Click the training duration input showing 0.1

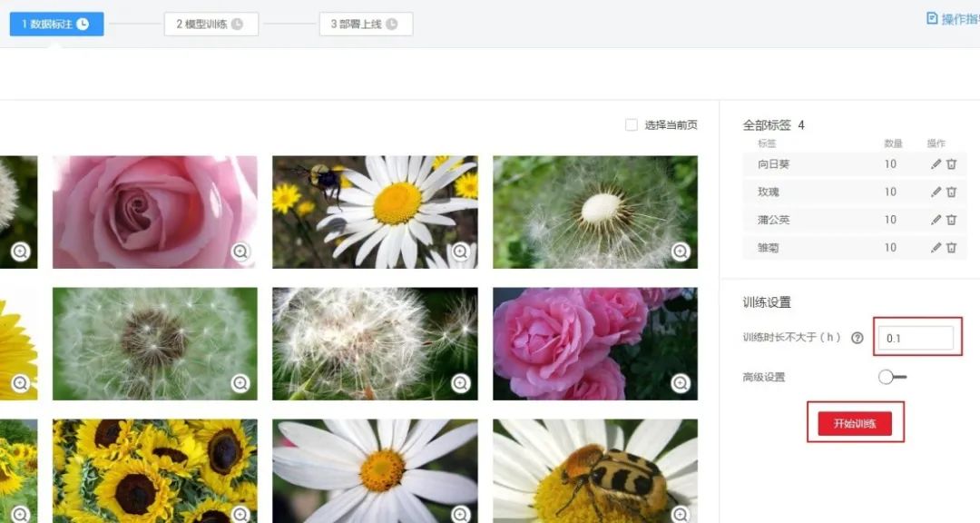916,338
